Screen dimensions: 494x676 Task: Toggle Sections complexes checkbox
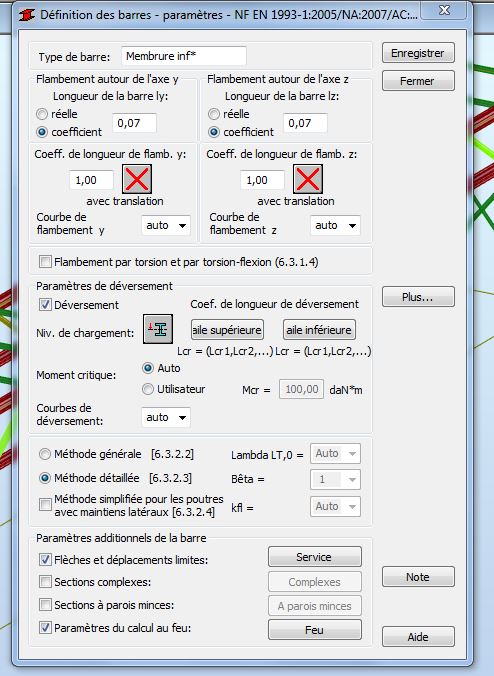point(45,582)
